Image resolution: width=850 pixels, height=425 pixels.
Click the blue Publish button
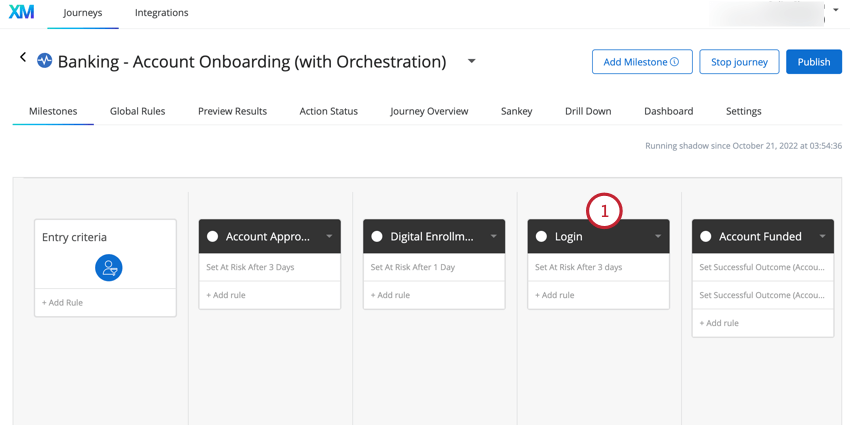click(814, 62)
